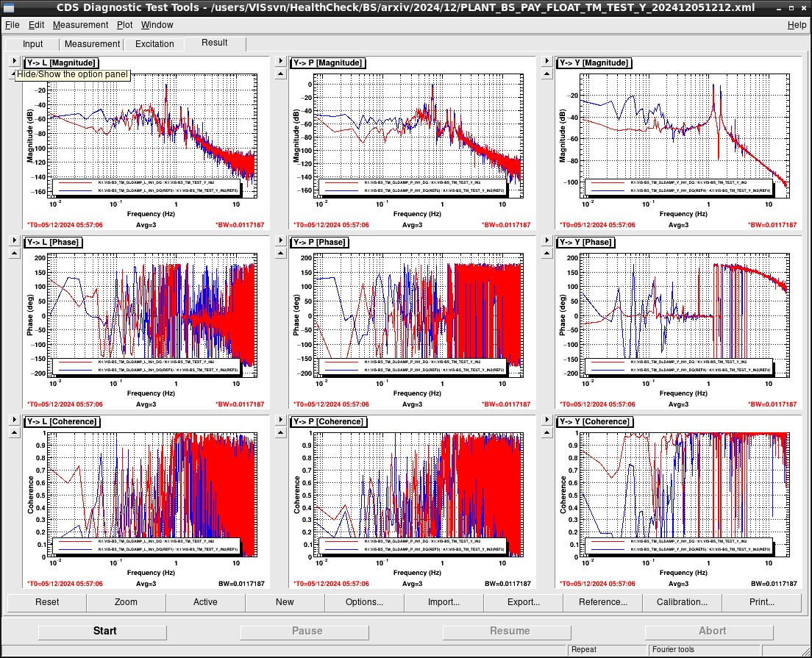Click up-arrow button on Y->P Magnitude plot
Screen dimensions: 812x658
(281, 74)
